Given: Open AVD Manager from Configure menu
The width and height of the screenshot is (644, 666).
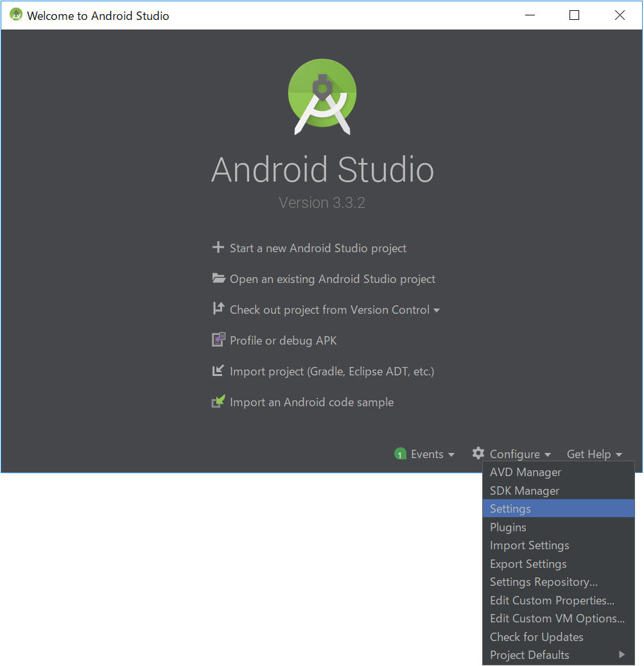Looking at the screenshot, I should point(559,472).
